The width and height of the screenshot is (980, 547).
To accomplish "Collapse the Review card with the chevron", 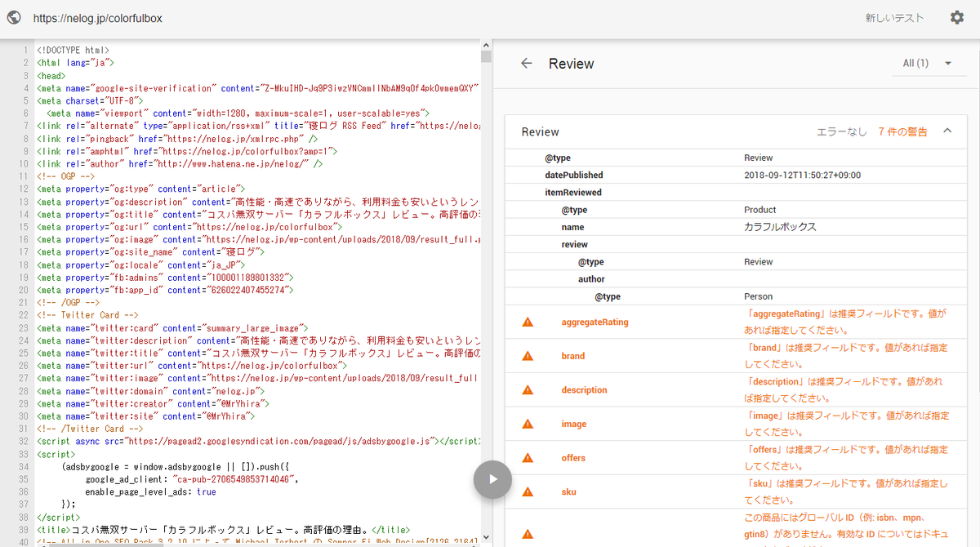I will 947,131.
